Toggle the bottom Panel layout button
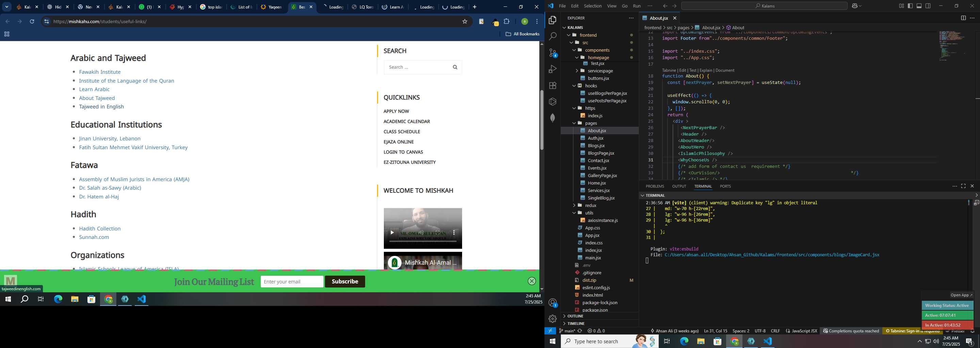Image resolution: width=980 pixels, height=348 pixels. click(x=919, y=6)
